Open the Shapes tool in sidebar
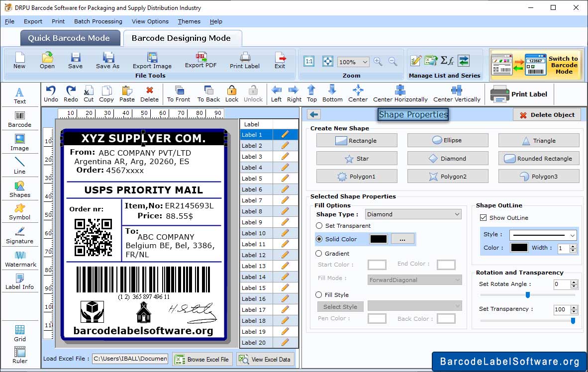Image resolution: width=588 pixels, height=372 pixels. coord(19,189)
